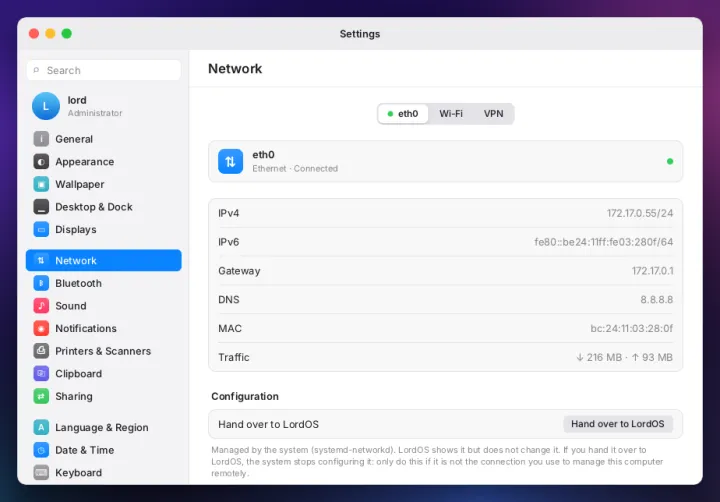Viewport: 720px width, 502px height.
Task: Select Date & Time label
Action: (84, 450)
